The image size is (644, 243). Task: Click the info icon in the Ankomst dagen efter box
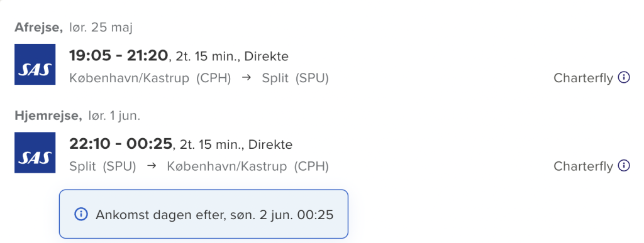pyautogui.click(x=81, y=214)
